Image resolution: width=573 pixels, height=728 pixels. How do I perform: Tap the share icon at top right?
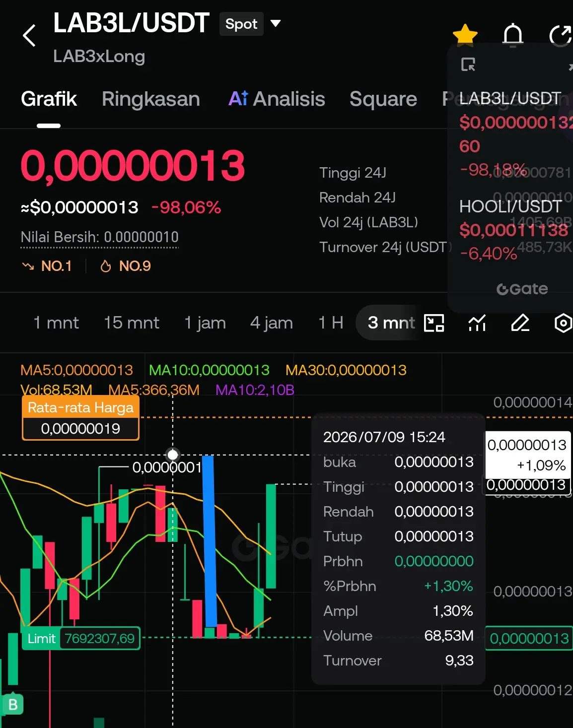(561, 36)
